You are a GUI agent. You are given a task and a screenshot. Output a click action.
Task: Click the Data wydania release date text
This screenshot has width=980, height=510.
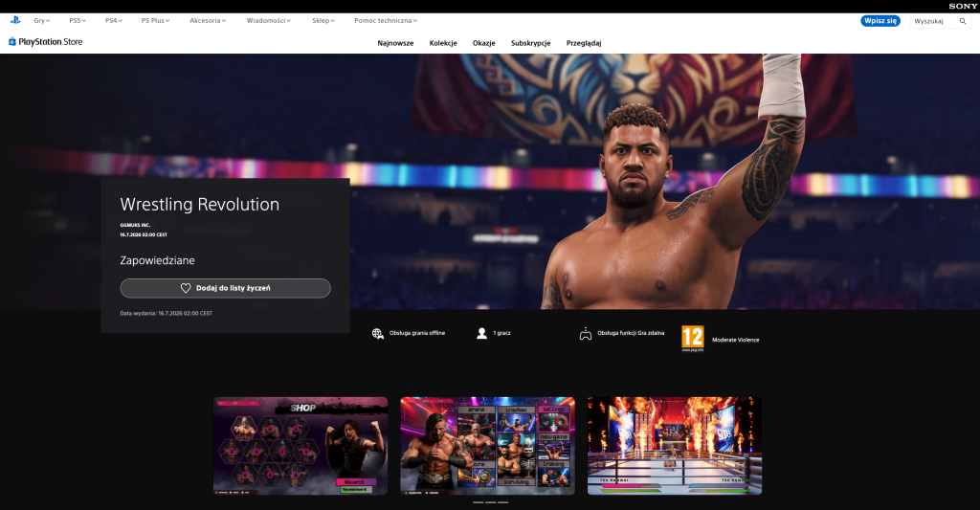167,313
